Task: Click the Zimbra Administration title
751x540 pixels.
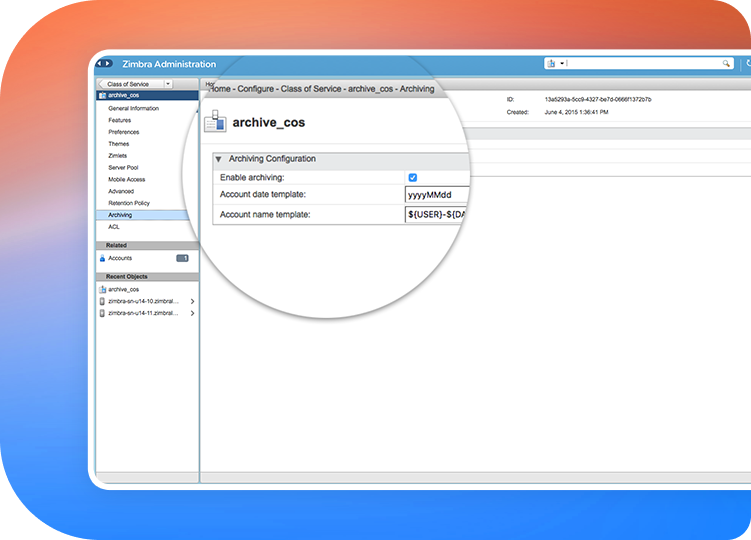Action: coord(169,64)
